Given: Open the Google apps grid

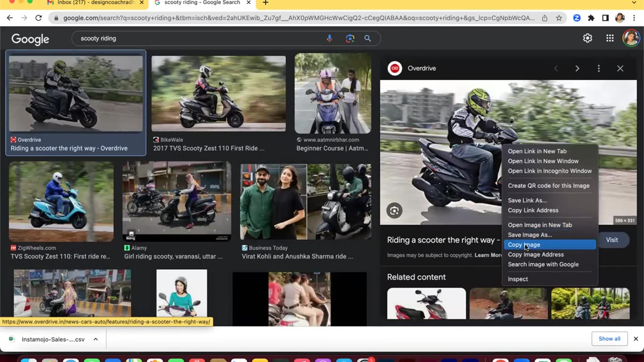Looking at the screenshot, I should (610, 38).
